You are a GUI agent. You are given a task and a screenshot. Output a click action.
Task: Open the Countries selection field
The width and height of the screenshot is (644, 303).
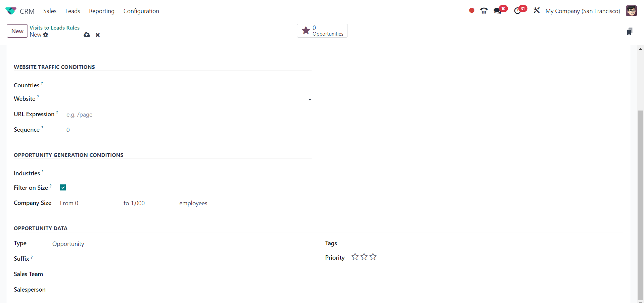coord(189,85)
